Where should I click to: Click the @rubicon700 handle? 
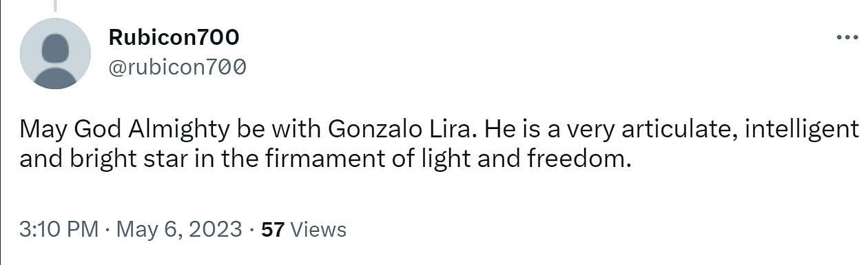(x=178, y=67)
